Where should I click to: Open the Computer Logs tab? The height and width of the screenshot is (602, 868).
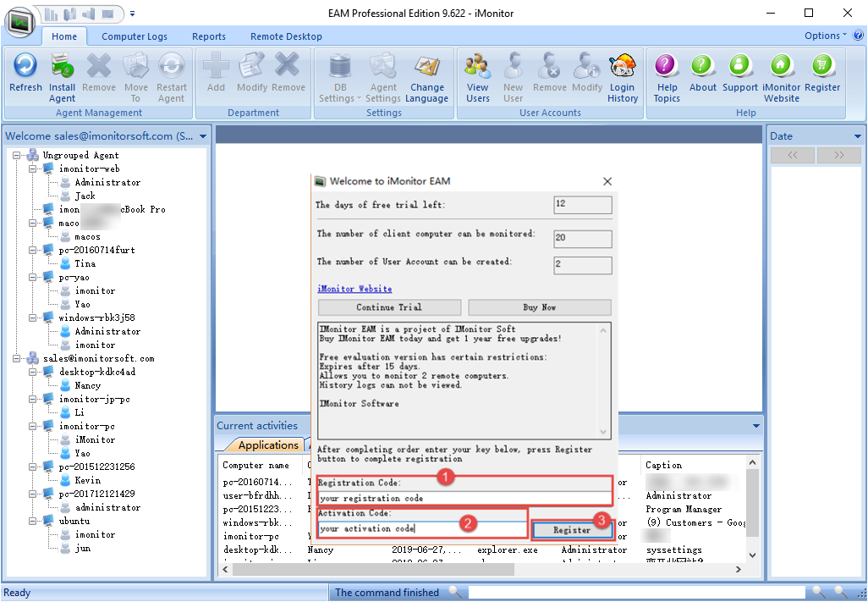pos(135,36)
